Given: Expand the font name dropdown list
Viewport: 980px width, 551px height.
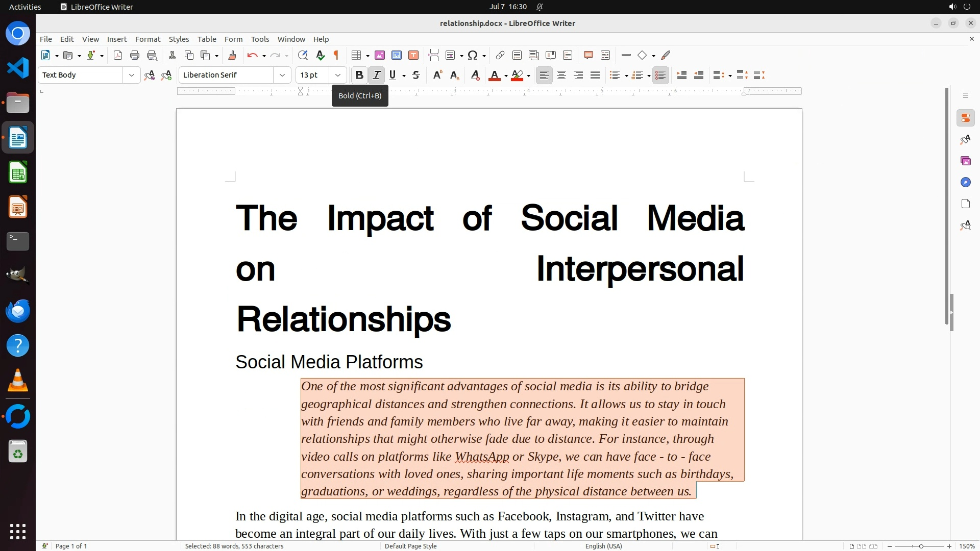Looking at the screenshot, I should tap(282, 75).
